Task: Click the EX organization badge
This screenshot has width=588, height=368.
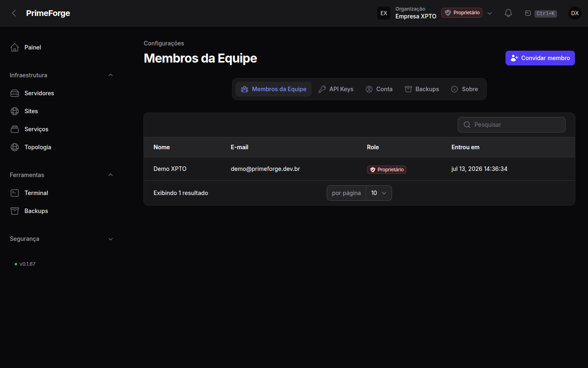Action: point(384,13)
